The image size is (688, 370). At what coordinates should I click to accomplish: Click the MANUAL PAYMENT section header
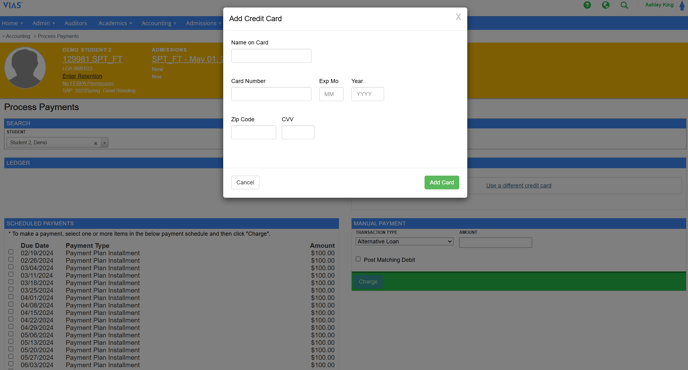(x=519, y=223)
